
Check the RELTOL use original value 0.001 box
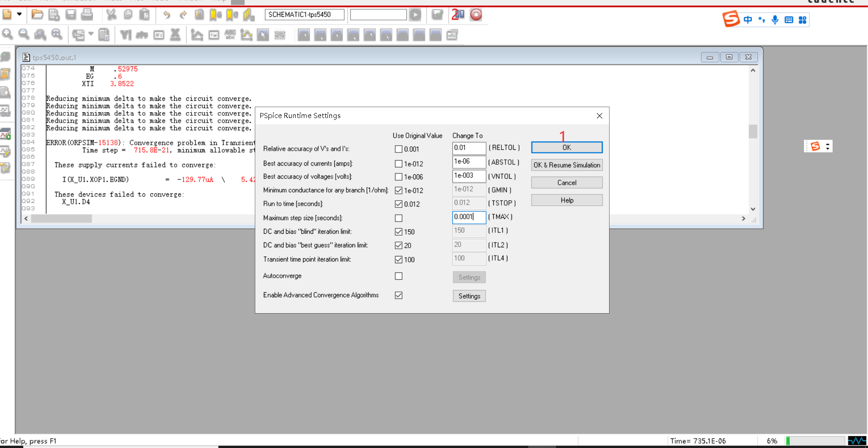[398, 149]
